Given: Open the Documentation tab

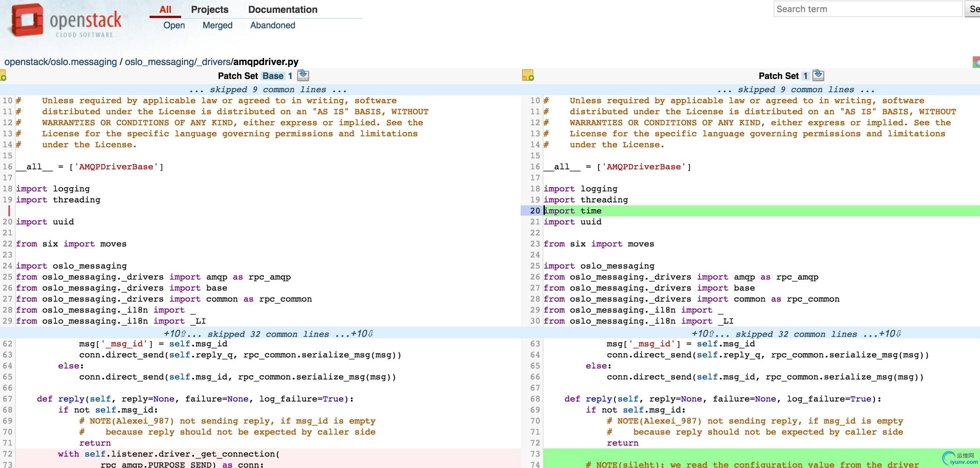Looking at the screenshot, I should click(283, 10).
